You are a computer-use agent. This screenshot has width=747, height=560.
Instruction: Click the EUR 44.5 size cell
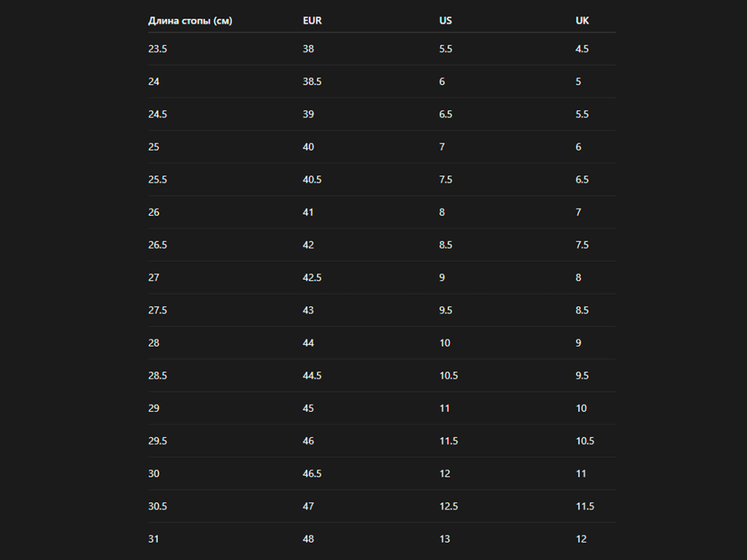[x=312, y=376]
